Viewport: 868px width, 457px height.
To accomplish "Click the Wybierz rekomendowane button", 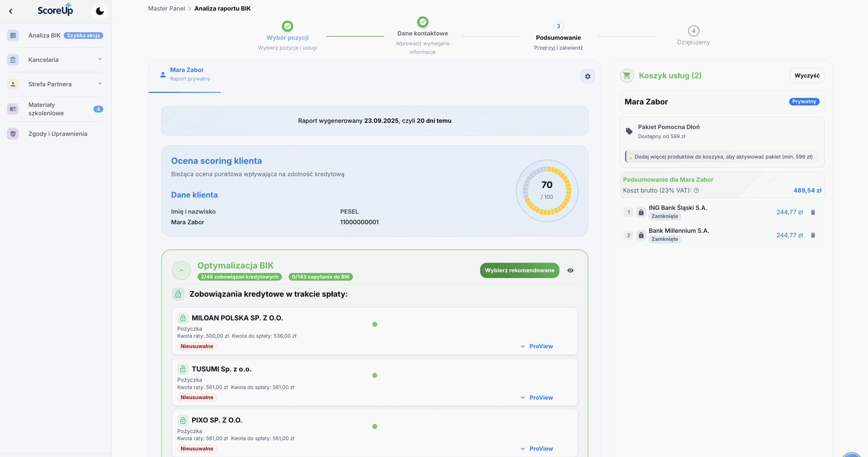I will 519,270.
